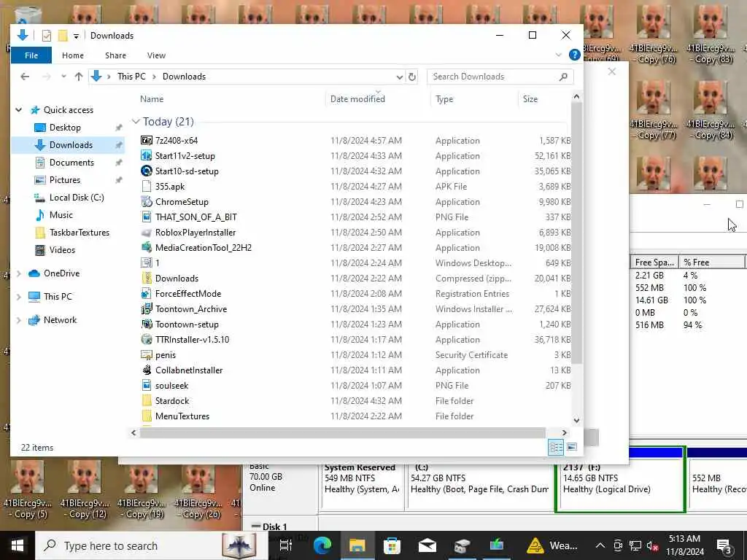Click the vertical scrollbar down arrow
The image size is (747, 560).
click(576, 421)
